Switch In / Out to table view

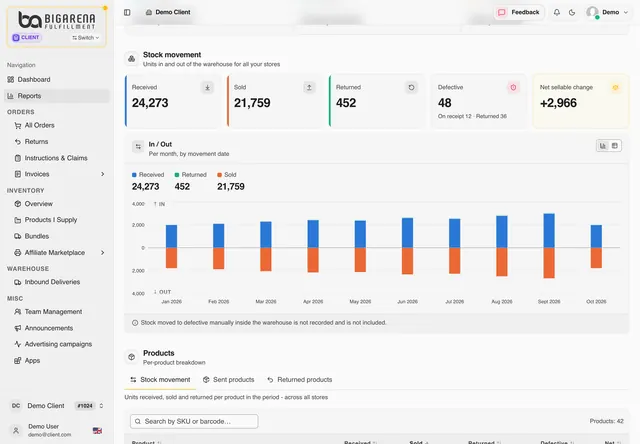(615, 146)
